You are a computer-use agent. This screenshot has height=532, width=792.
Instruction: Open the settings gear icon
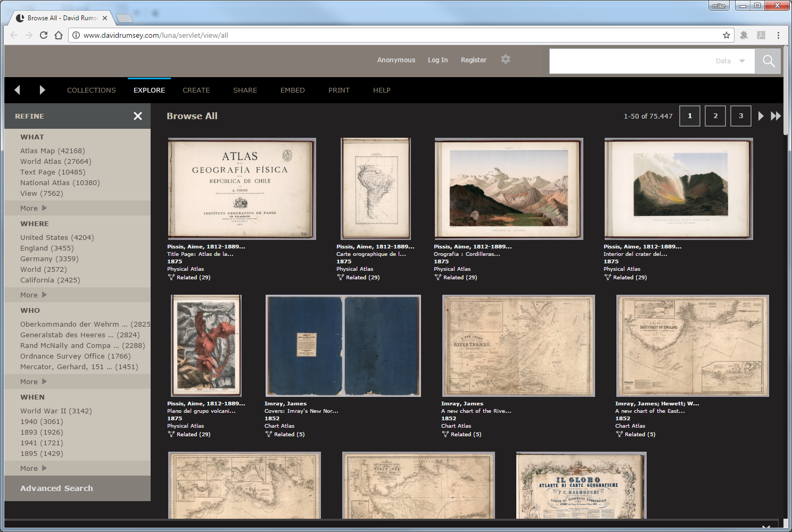click(x=506, y=60)
